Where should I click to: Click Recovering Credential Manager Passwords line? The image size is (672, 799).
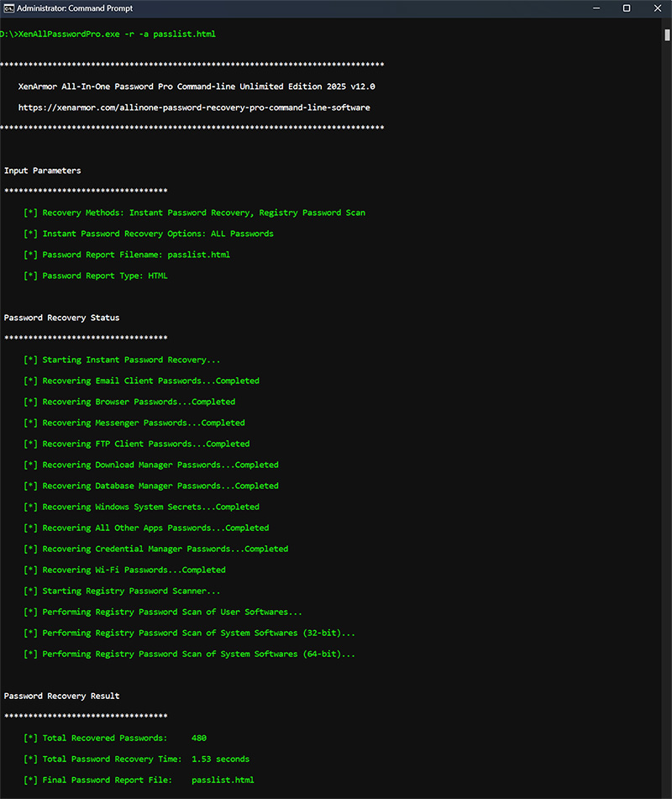click(x=156, y=549)
